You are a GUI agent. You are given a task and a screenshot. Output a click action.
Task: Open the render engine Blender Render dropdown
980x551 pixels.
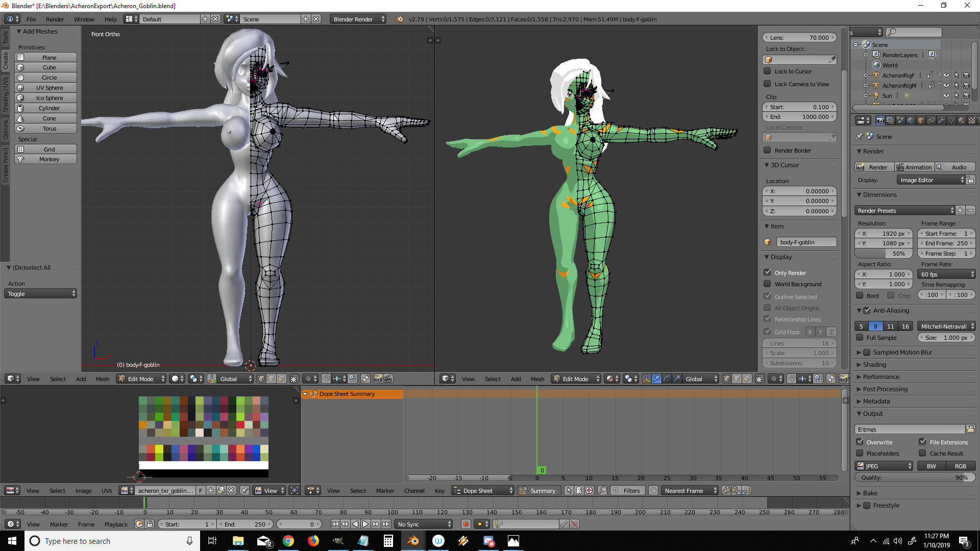[358, 19]
